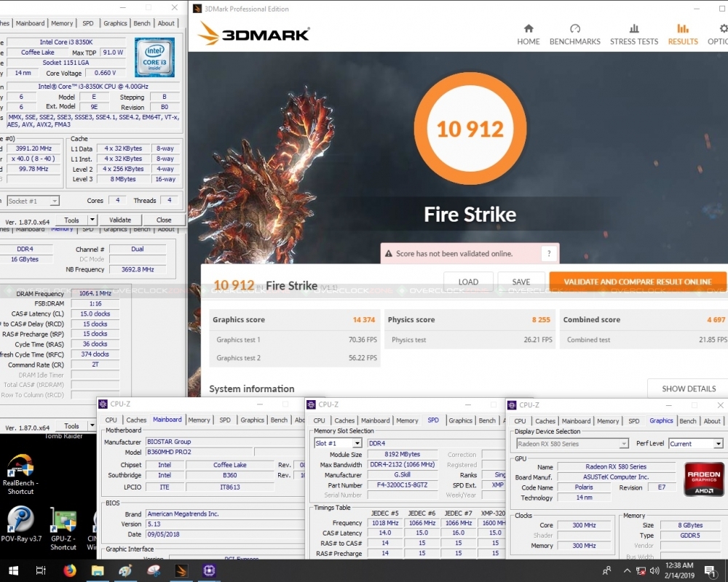The height and width of the screenshot is (582, 728).
Task: Open the volume control tray icon
Action: [654, 571]
